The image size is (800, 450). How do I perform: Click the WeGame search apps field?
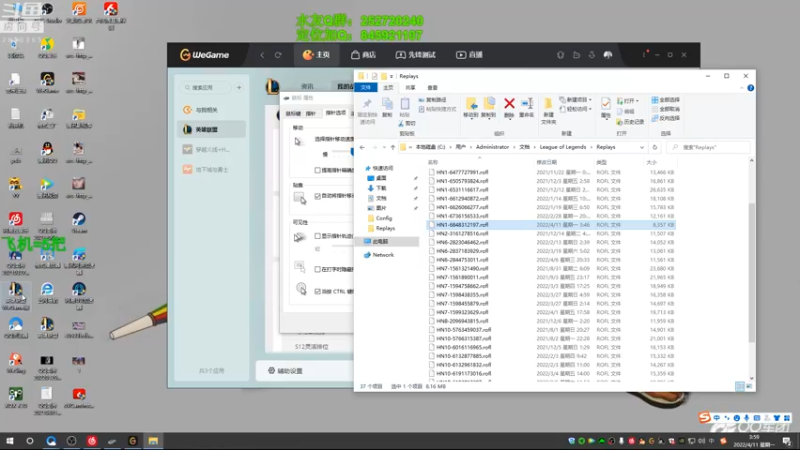pyautogui.click(x=206, y=88)
